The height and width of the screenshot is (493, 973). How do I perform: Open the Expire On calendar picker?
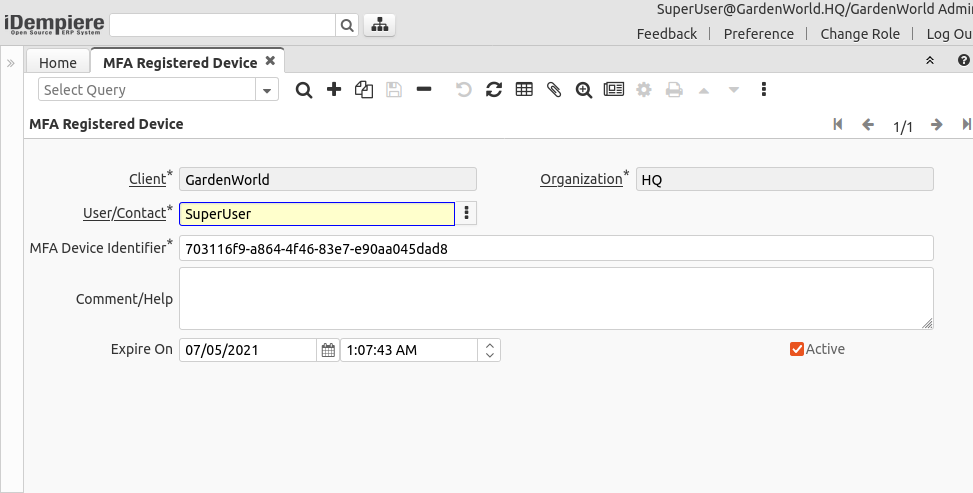point(328,350)
